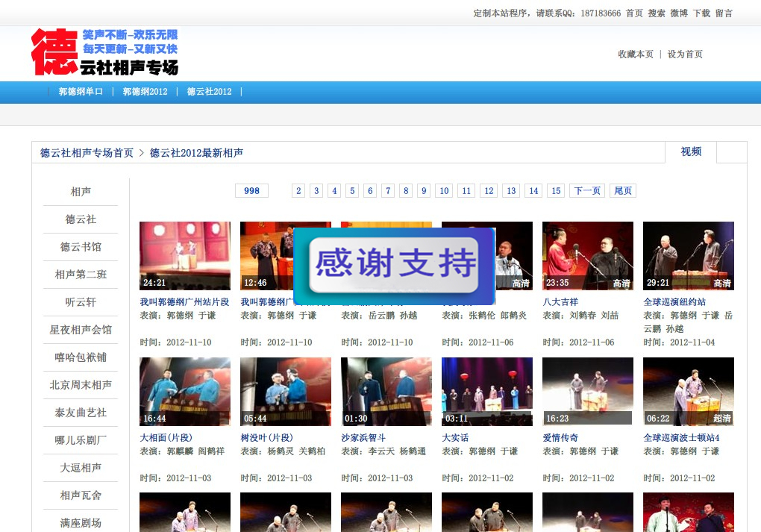Jump to page 3
761x532 pixels.
(x=316, y=191)
